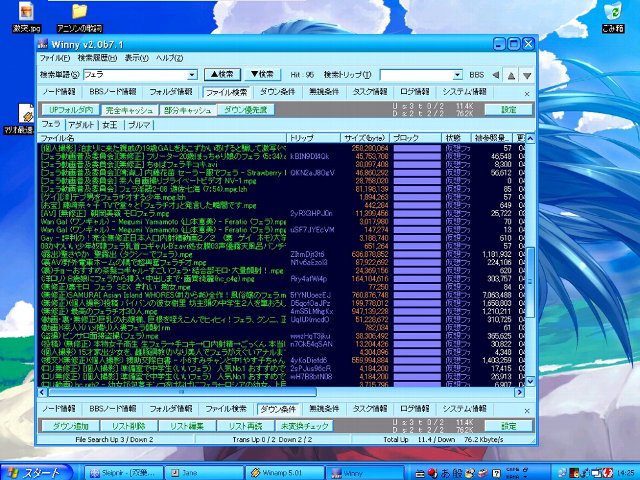The image size is (640, 480).
Task: Close the lower pane with its x icon
Action: 527,411
